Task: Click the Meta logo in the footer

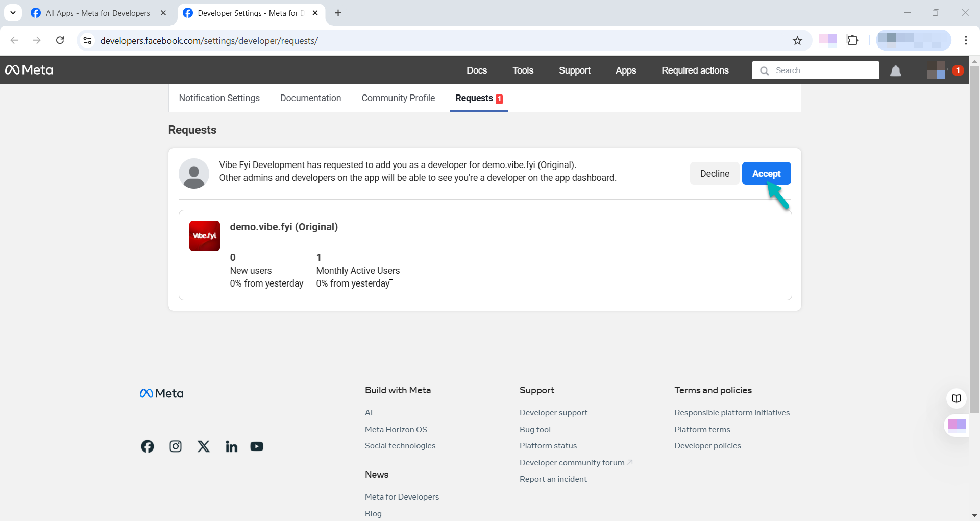Action: (161, 393)
